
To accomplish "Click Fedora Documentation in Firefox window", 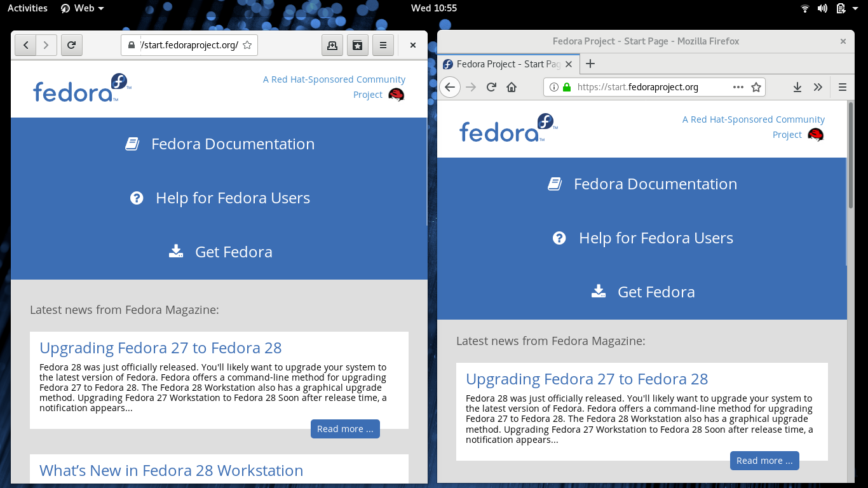I will [642, 184].
